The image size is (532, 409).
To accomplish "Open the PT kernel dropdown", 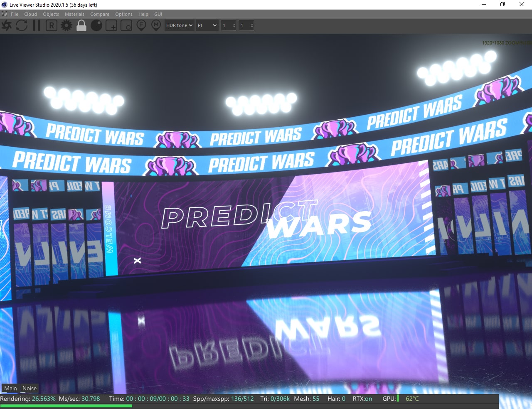I will tap(207, 25).
